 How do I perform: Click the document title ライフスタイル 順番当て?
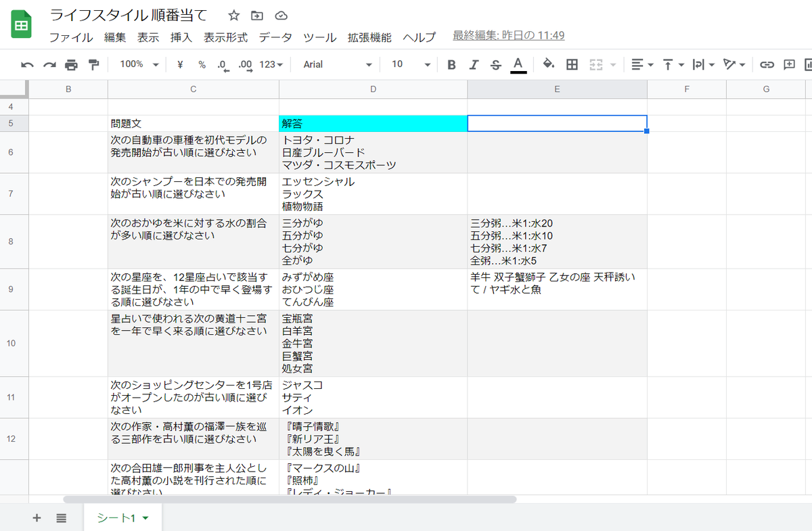[129, 15]
